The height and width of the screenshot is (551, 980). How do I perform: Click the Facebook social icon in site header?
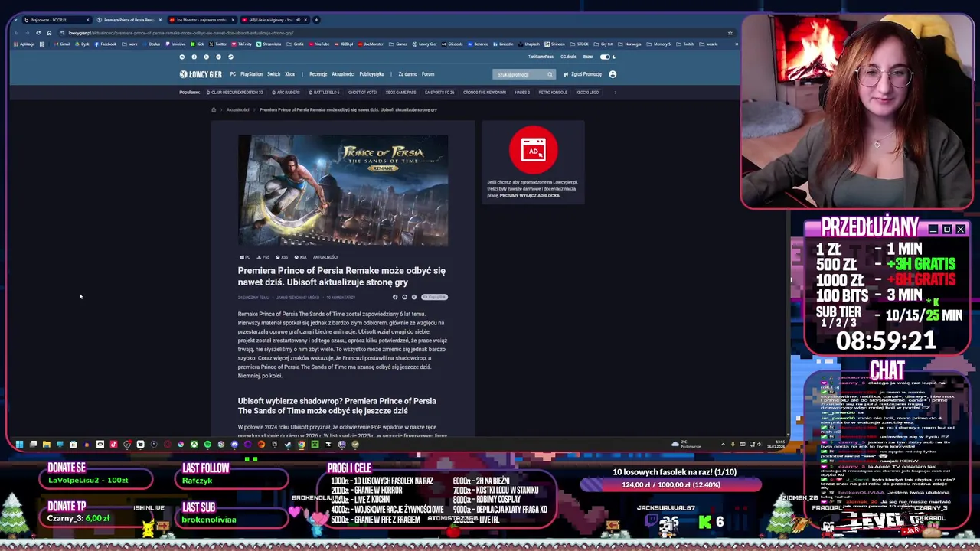tap(194, 57)
